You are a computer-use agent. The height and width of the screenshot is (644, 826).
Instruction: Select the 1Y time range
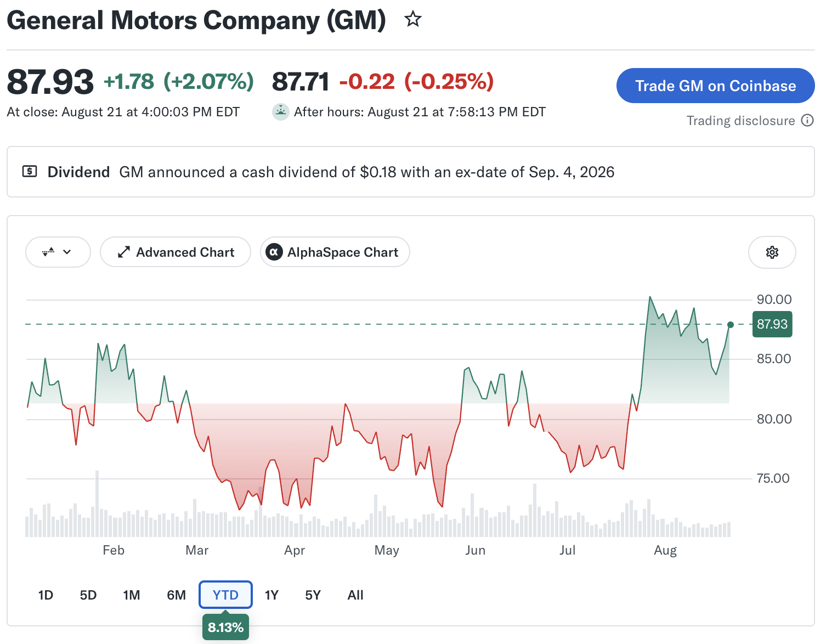271,595
